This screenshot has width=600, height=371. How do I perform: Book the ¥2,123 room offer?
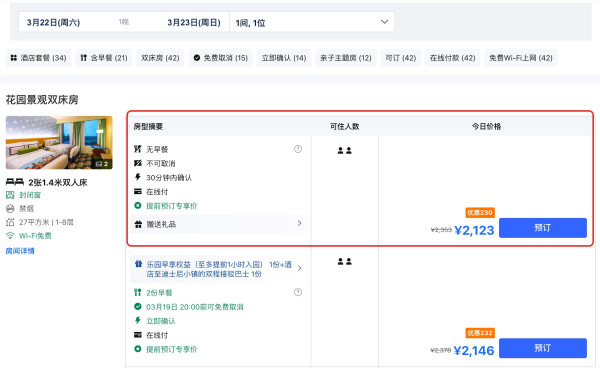pyautogui.click(x=543, y=228)
